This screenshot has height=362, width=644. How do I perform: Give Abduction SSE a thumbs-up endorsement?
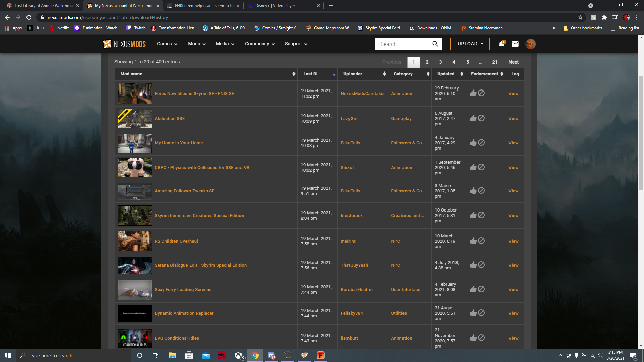(473, 118)
